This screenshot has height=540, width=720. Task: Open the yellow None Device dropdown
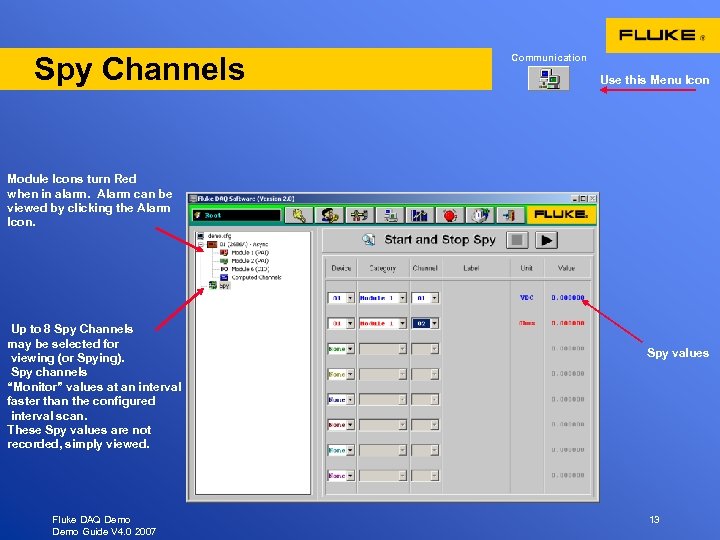350,374
